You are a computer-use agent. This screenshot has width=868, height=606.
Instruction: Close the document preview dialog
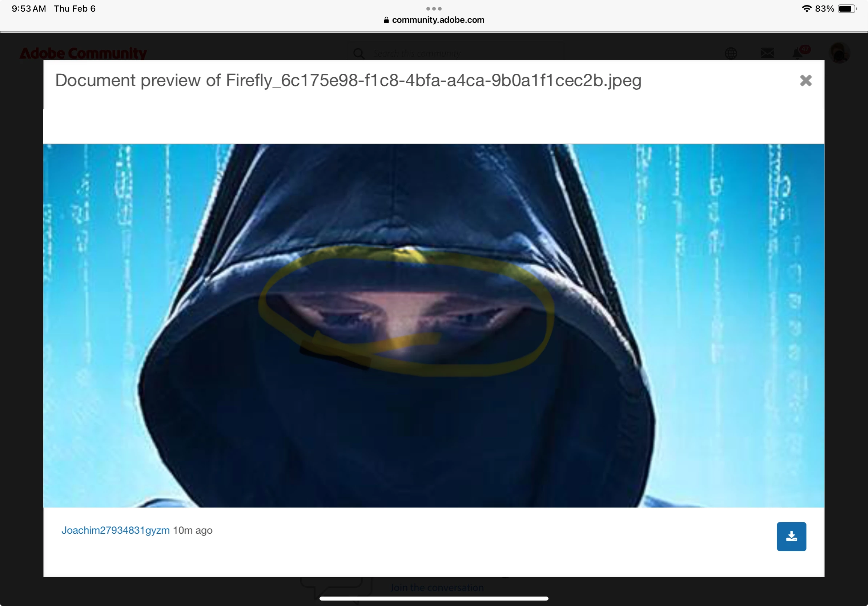pos(805,80)
